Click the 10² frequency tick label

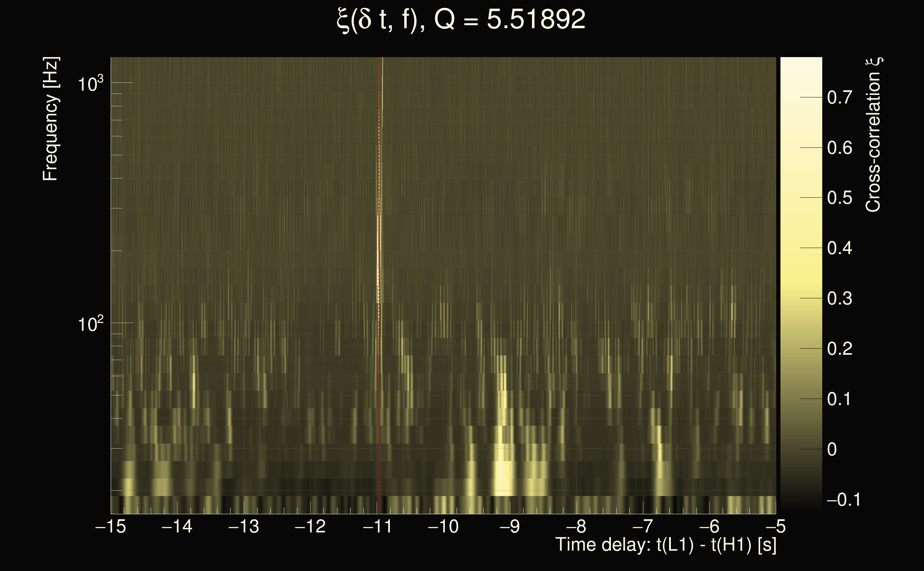pyautogui.click(x=90, y=324)
